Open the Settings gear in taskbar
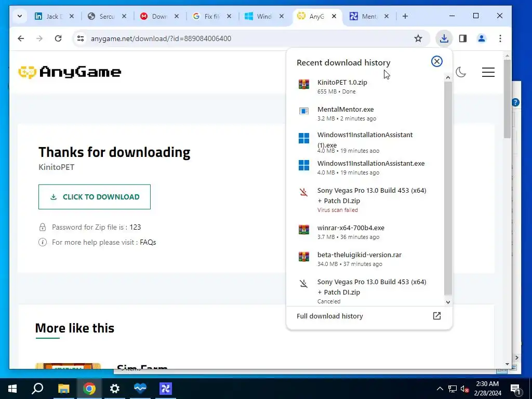 pyautogui.click(x=115, y=389)
